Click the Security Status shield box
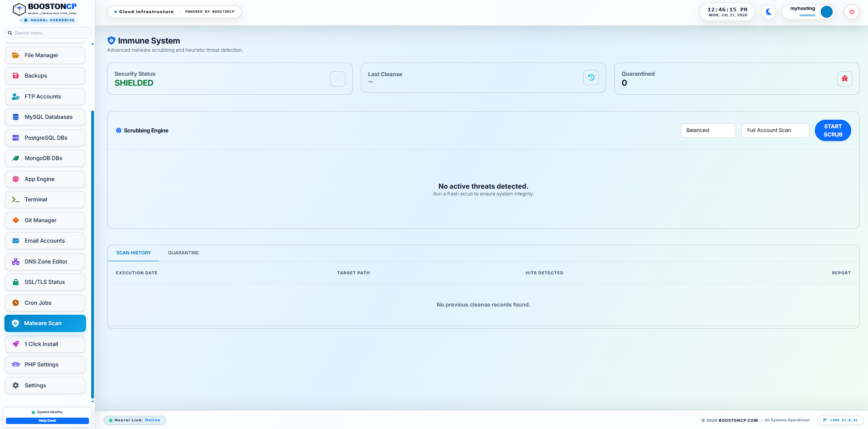Screen dimensions: 868x429 [337, 79]
